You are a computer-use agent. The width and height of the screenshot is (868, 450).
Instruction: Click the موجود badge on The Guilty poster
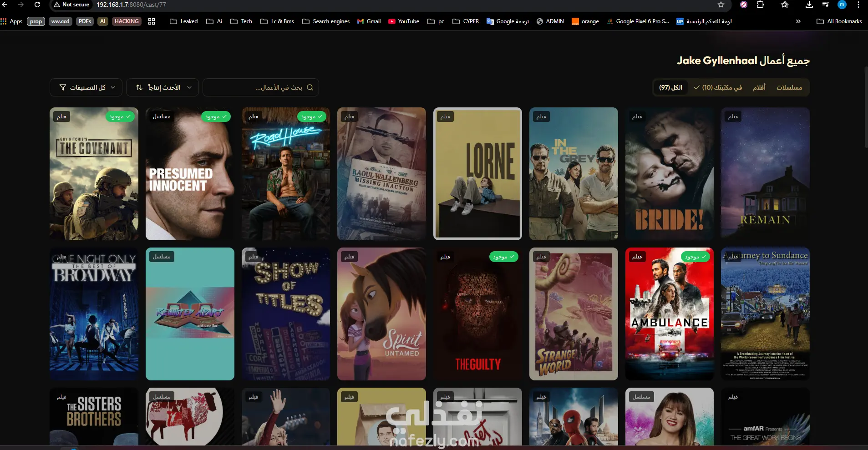point(503,257)
